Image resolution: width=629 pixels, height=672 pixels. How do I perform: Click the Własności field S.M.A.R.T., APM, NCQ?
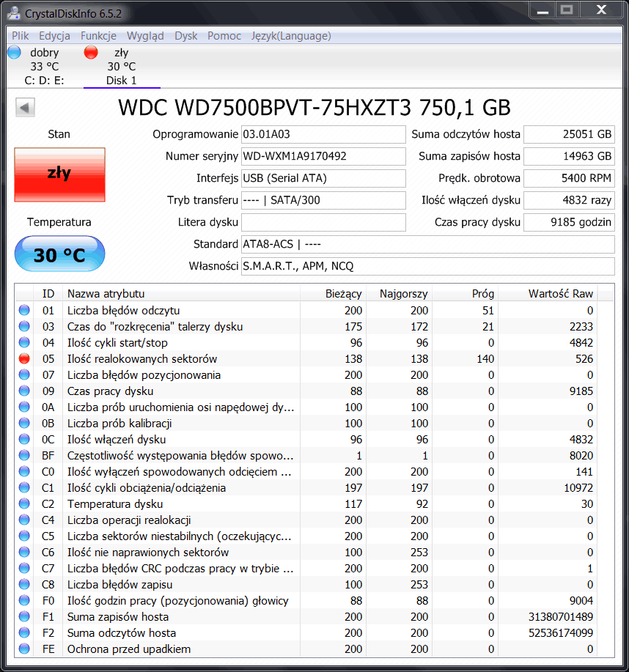click(x=428, y=266)
